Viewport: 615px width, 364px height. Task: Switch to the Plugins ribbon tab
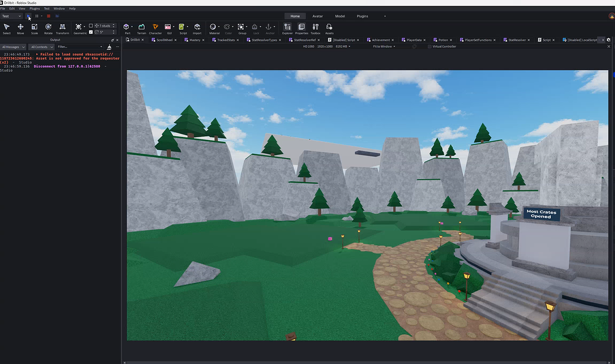click(x=363, y=16)
